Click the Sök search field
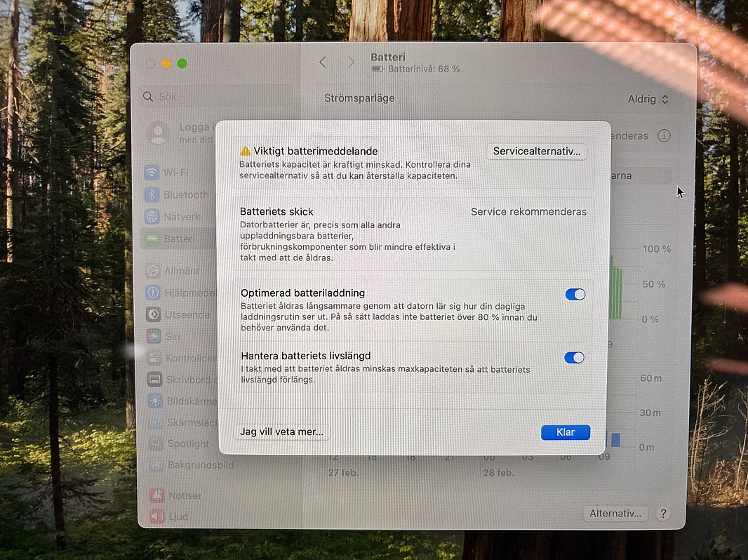Screen dimensions: 748x560 pos(211,96)
